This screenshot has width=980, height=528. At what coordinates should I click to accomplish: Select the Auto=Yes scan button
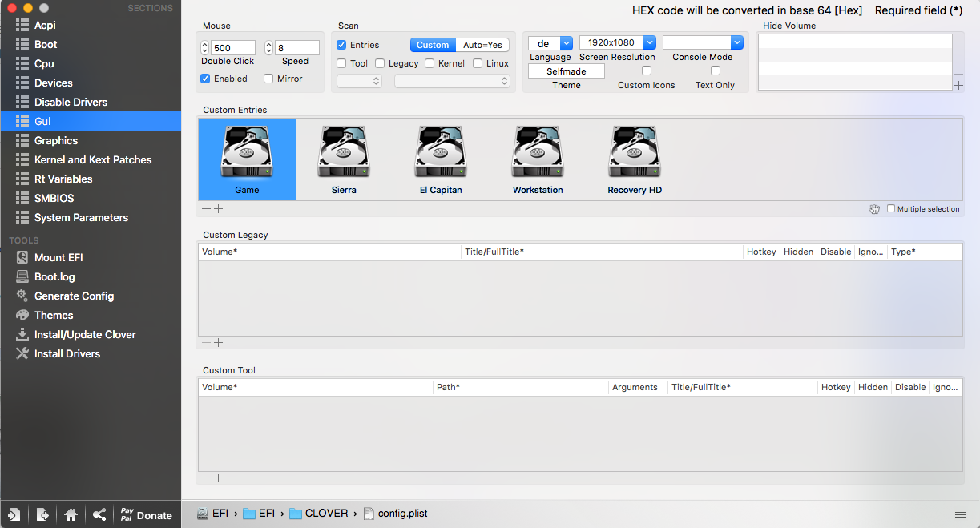click(x=483, y=45)
